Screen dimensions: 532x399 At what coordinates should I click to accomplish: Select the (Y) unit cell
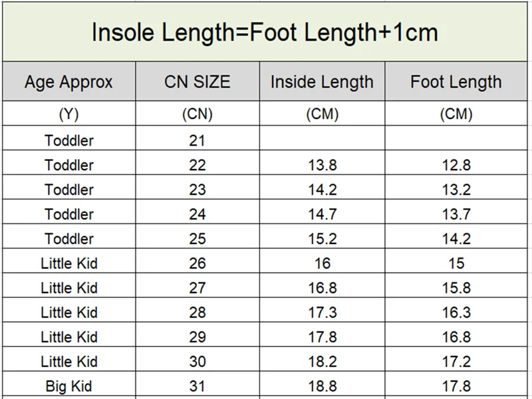click(x=68, y=114)
